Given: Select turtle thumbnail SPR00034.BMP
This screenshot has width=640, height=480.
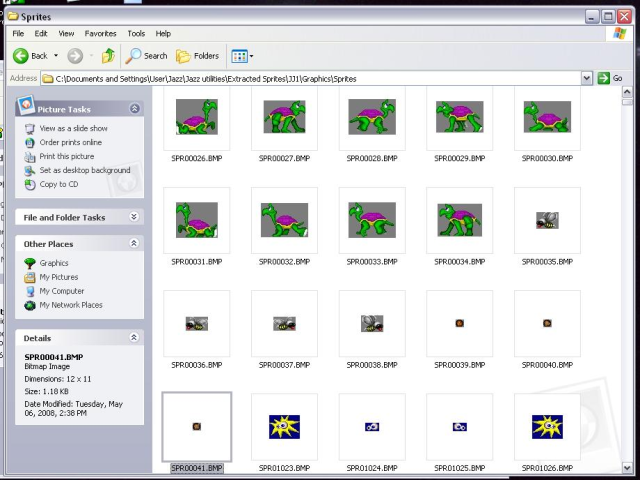Looking at the screenshot, I should pyautogui.click(x=460, y=220).
